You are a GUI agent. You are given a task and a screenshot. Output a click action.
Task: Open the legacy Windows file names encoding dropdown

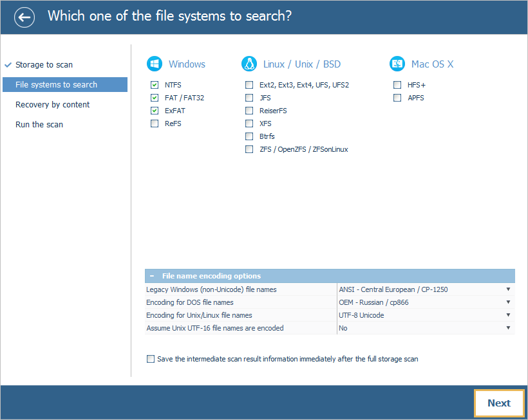click(x=508, y=289)
